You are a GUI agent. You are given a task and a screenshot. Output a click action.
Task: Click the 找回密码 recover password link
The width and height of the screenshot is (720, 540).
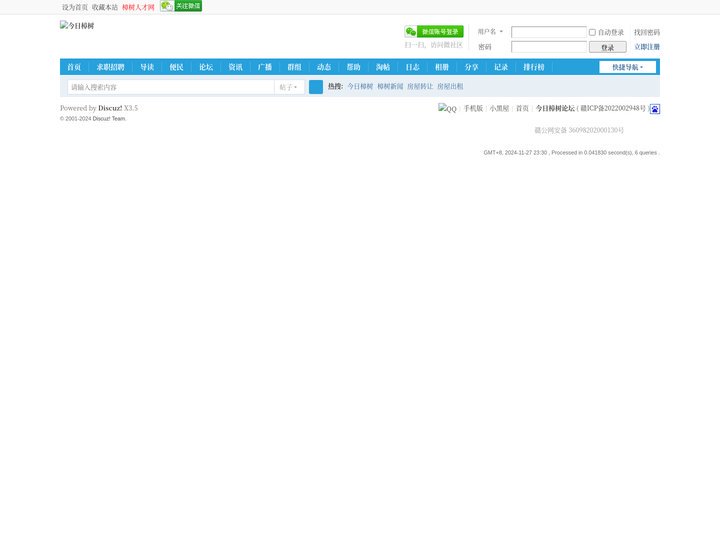(646, 32)
